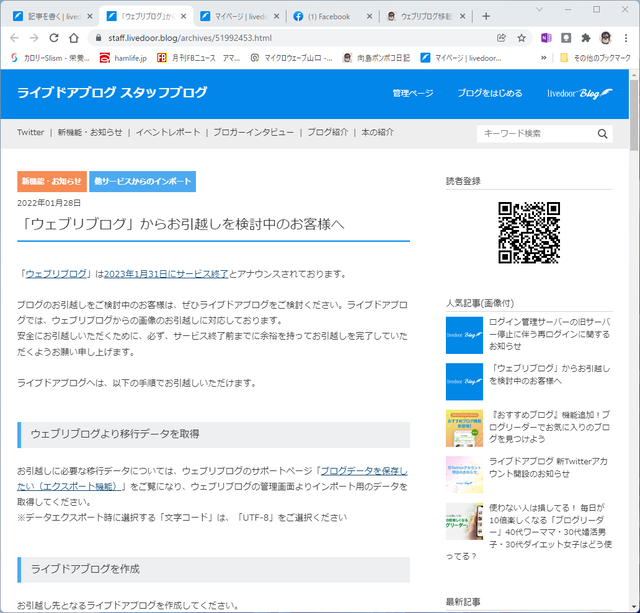
Task: Open the 新Twitterアカウント開設 article
Action: point(548,467)
